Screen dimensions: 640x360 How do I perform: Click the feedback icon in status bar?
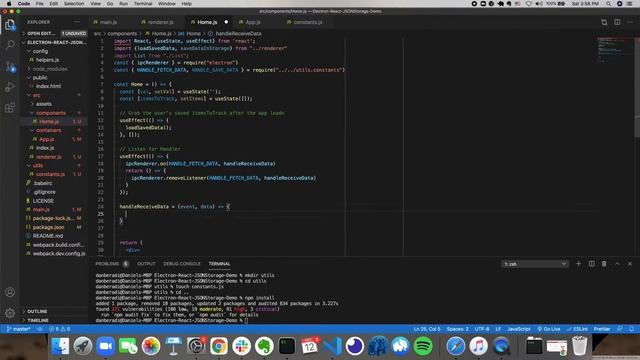620,329
